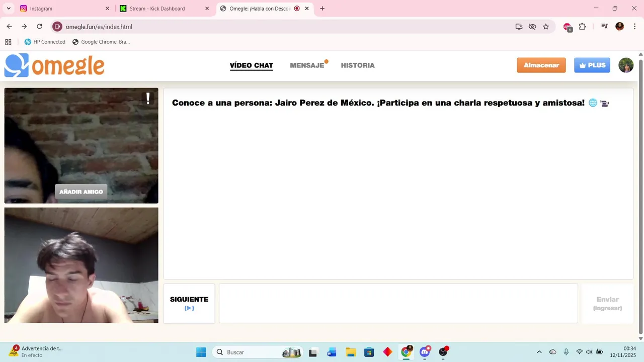Click the chat message input box
The height and width of the screenshot is (362, 644).
coord(398,304)
